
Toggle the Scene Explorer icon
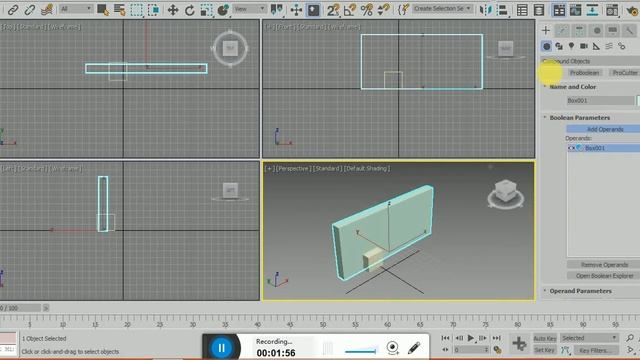[x=522, y=10]
